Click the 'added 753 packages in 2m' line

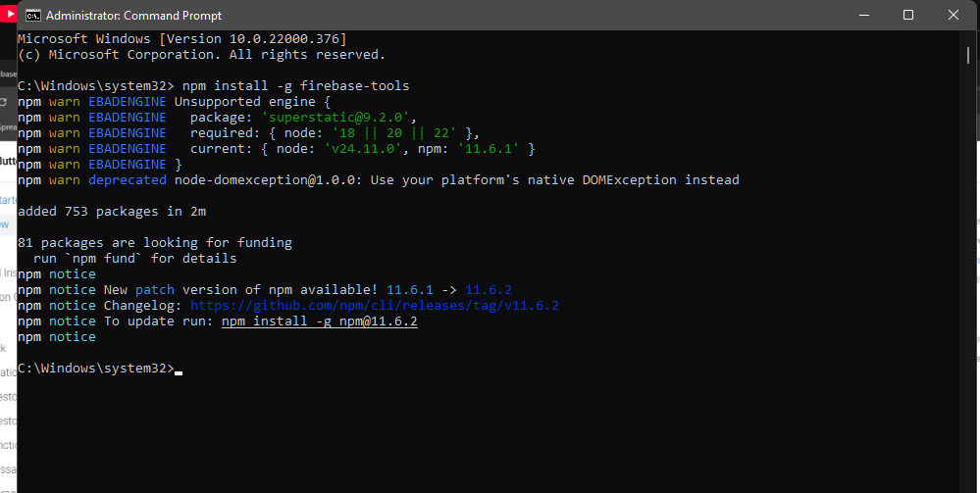(112, 212)
